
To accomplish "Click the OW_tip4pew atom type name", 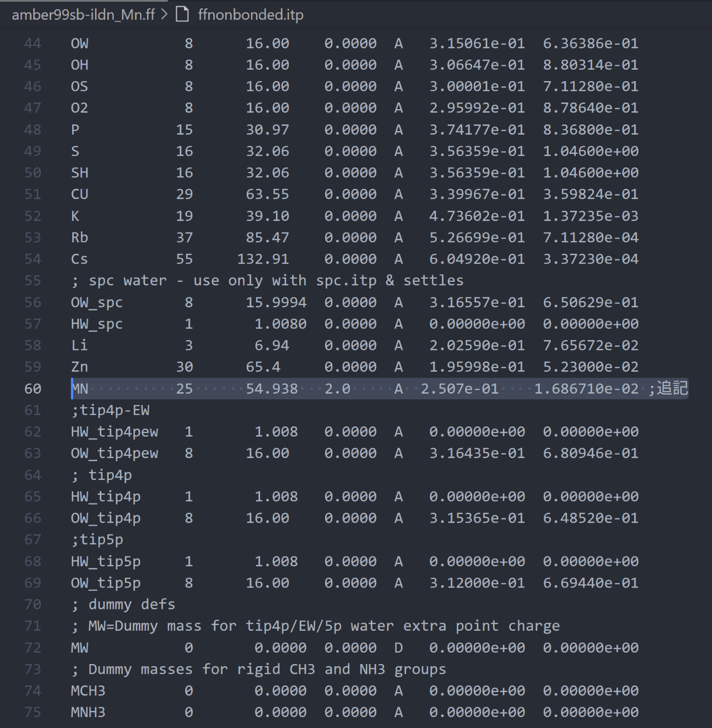I will (x=114, y=453).
